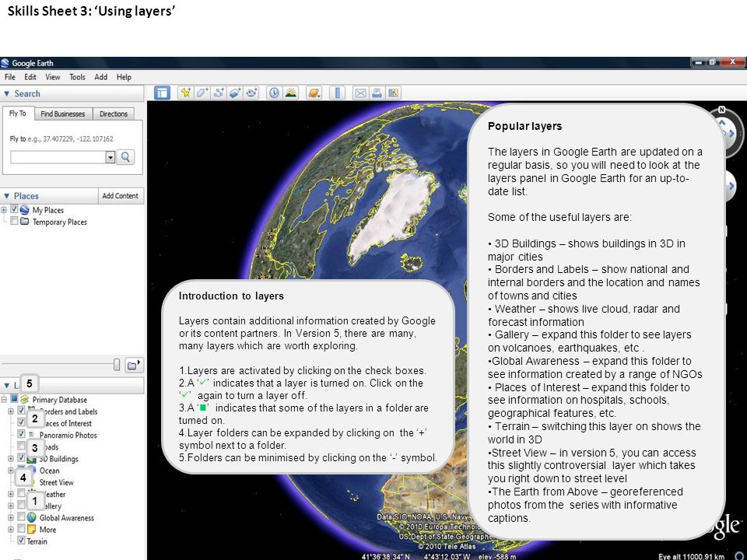747x560 pixels.
Task: Click the My Places globe icon
Action: (x=24, y=209)
